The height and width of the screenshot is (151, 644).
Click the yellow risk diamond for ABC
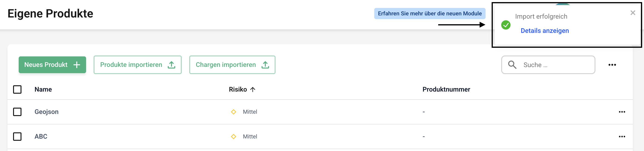coord(234,137)
